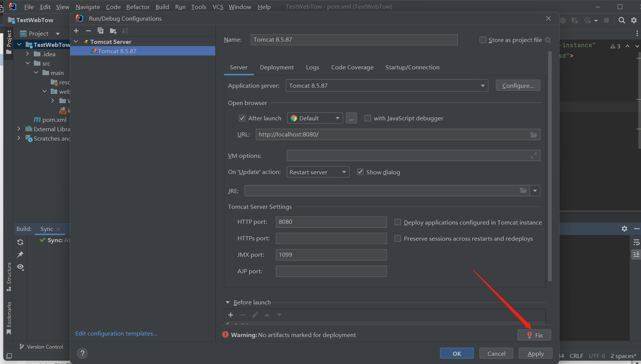Screen dimensions: 641x364
Task: Collapse the Before launch section
Action: tap(228, 302)
